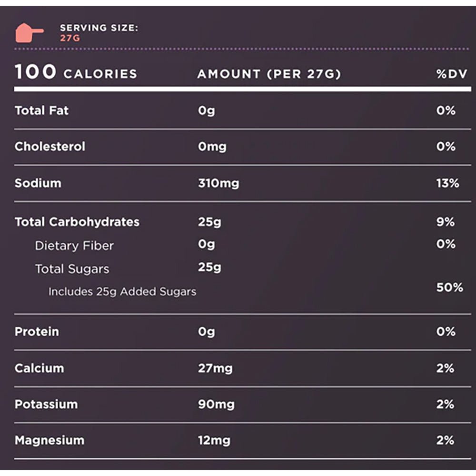476x476 pixels.
Task: Select the Sodium row label
Action: point(38,183)
